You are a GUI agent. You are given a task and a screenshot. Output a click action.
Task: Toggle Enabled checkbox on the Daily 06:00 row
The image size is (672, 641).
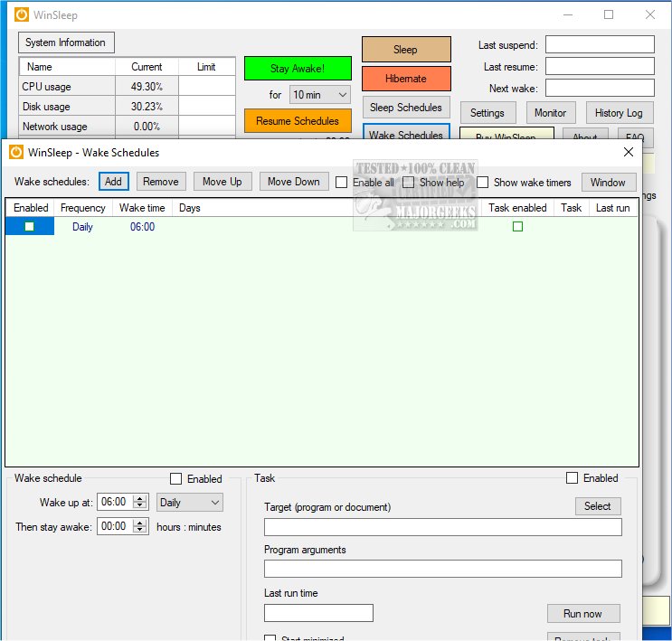point(29,226)
